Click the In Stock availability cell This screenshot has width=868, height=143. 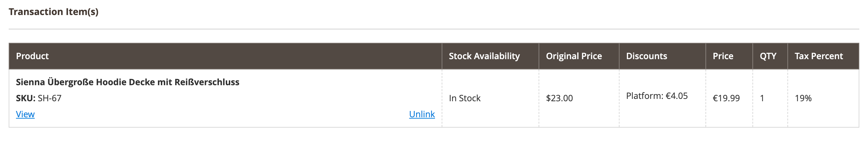coord(464,98)
